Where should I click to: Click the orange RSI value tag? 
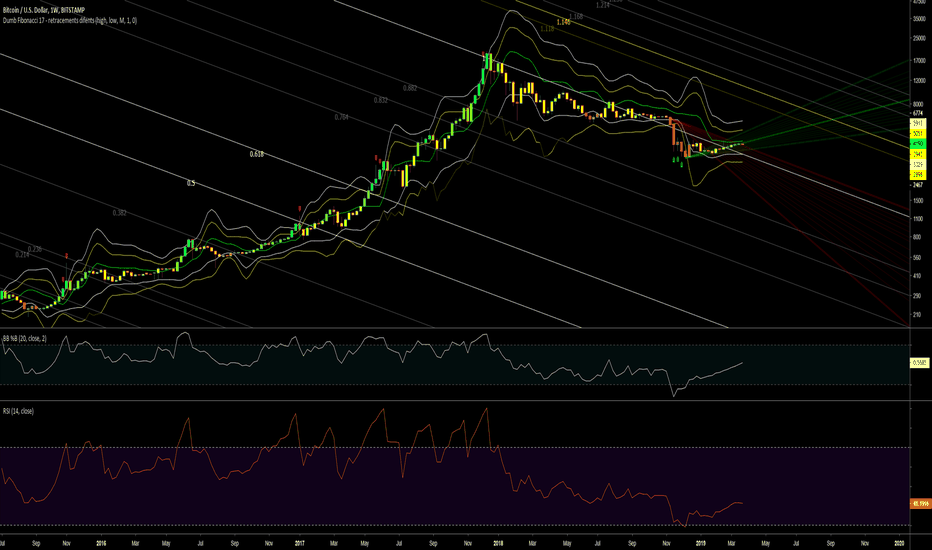[920, 504]
